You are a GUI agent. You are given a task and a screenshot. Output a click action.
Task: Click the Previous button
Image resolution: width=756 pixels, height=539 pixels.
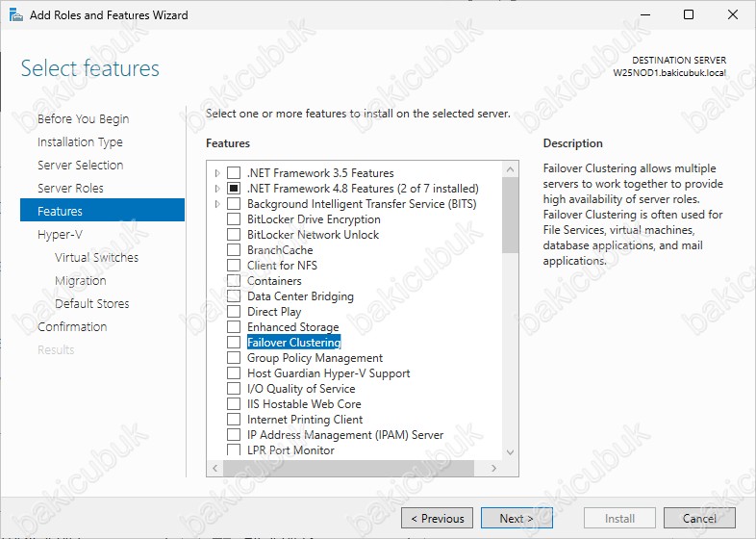coord(438,518)
